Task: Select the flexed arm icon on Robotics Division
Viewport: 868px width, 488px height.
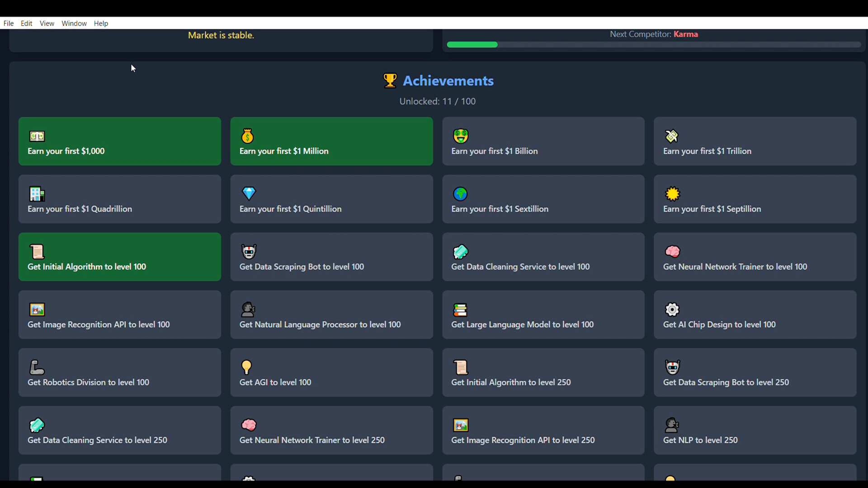Action: pos(37,367)
